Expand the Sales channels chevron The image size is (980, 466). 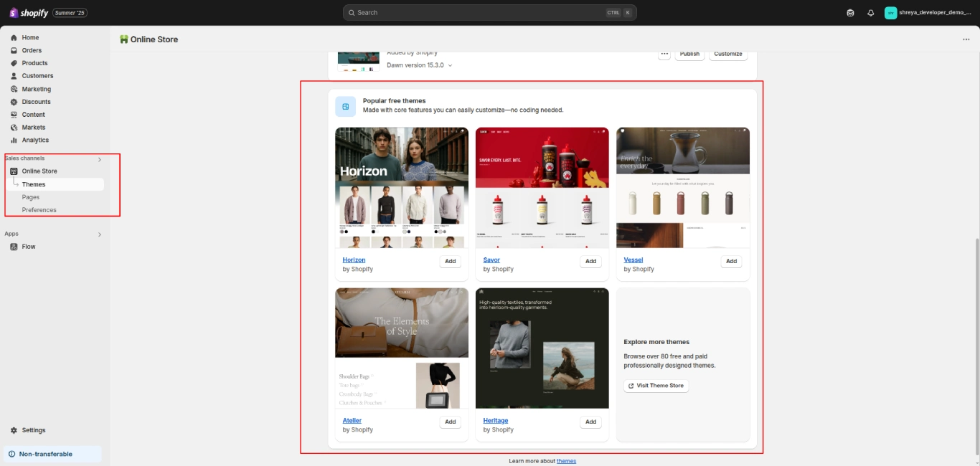(x=100, y=159)
